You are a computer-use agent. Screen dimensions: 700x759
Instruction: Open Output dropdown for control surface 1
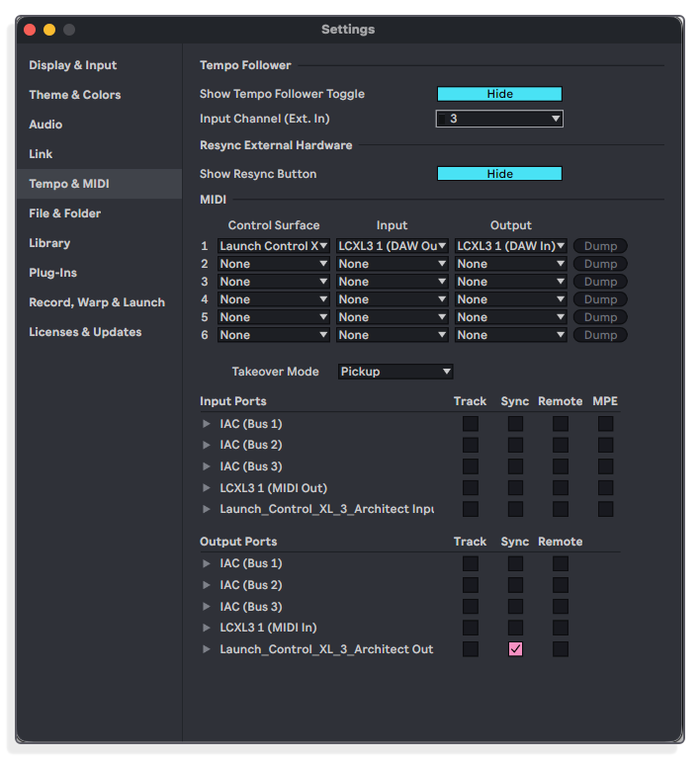tap(511, 246)
